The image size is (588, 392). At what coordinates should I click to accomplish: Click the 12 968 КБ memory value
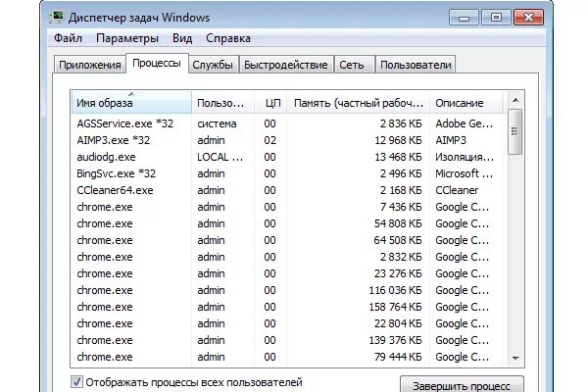[x=398, y=140]
